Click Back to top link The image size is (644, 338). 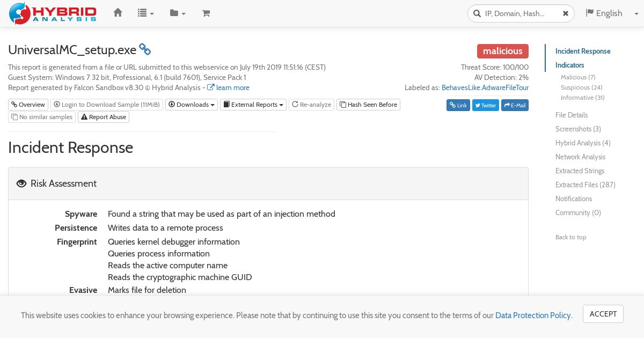click(570, 237)
